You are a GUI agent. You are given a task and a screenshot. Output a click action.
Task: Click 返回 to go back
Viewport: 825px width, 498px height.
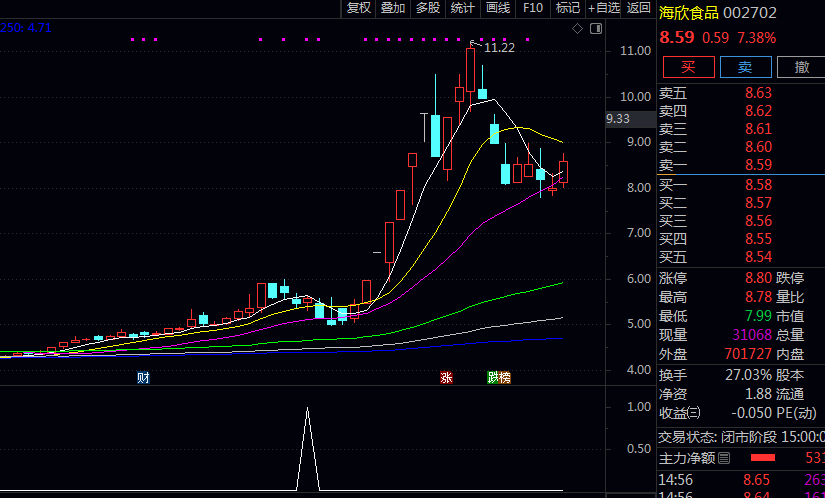coord(639,8)
